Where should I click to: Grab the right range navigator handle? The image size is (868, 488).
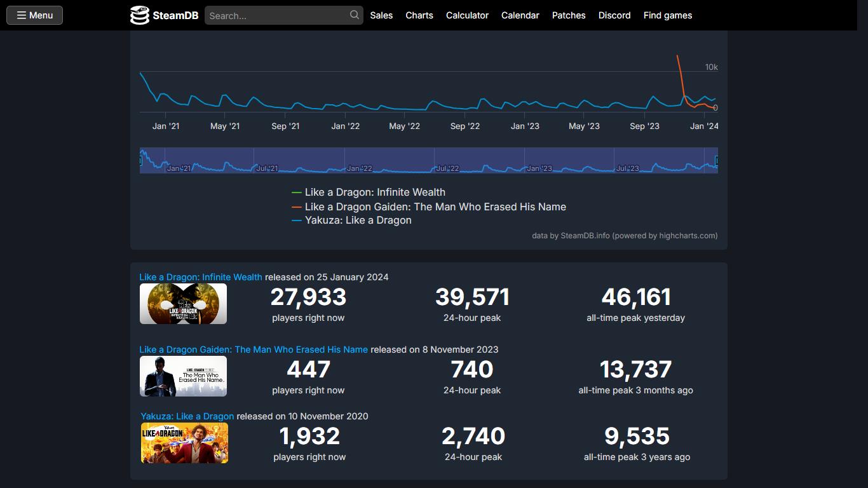point(717,161)
